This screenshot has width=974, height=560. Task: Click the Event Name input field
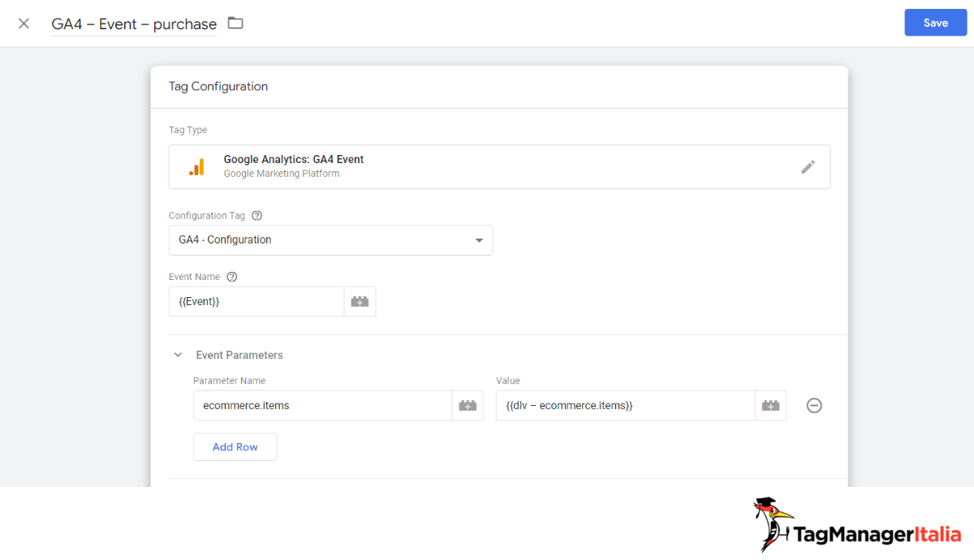tap(256, 301)
